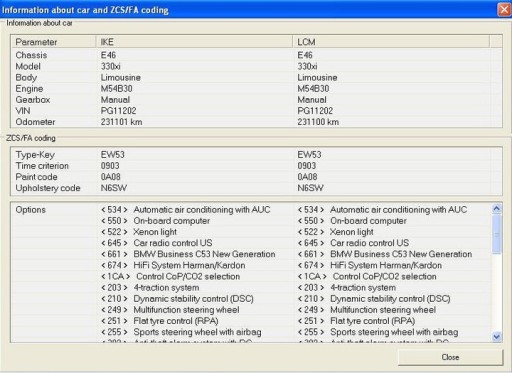Click the IKE model value 330xi
Screen dimensions: 512x373
111,66
